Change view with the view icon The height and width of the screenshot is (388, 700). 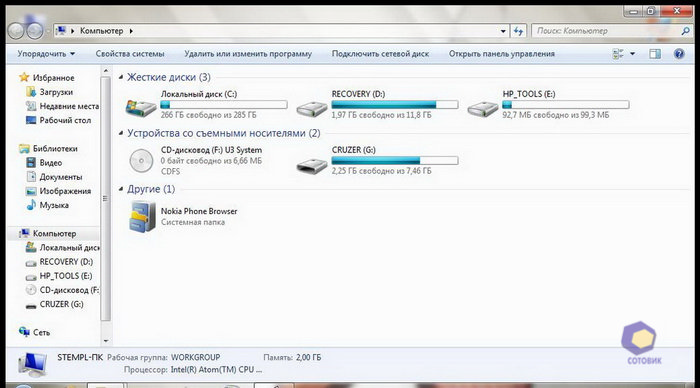tap(618, 54)
